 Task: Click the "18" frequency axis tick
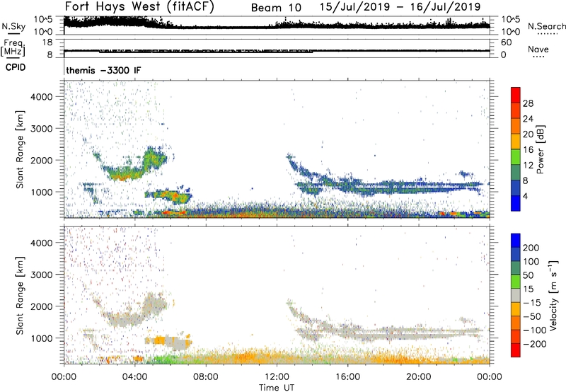point(47,42)
